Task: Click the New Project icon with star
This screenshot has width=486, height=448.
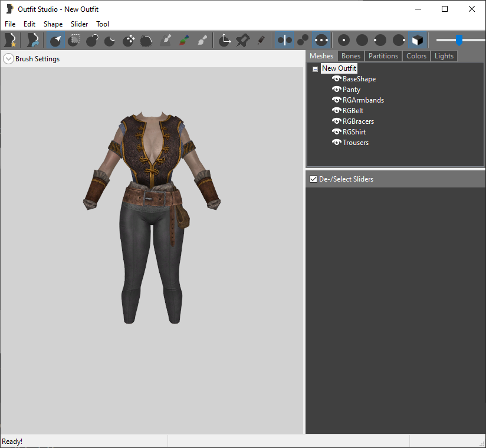Action: pyautogui.click(x=10, y=40)
